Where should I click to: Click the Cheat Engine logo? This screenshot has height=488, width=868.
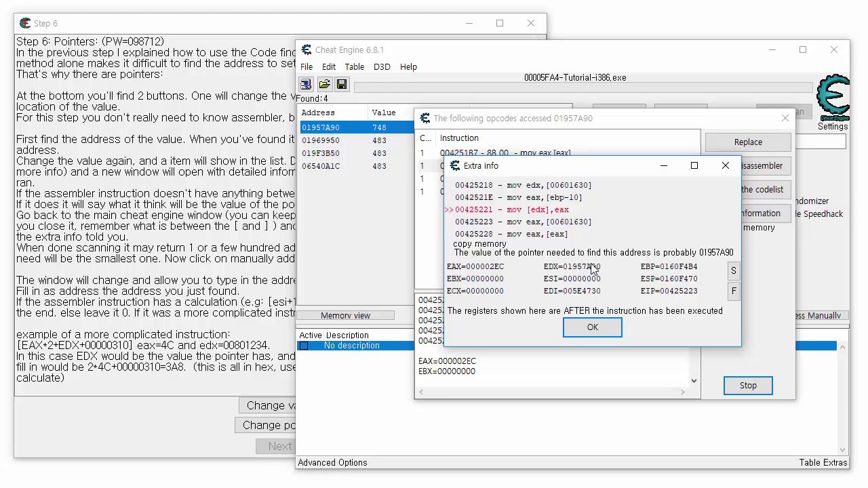point(833,98)
